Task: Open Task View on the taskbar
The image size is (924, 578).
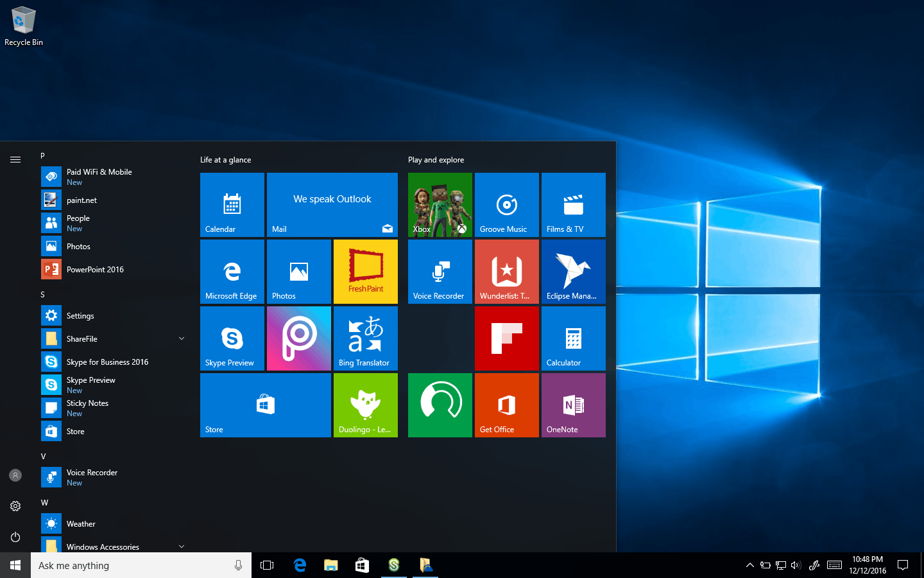Action: click(267, 565)
